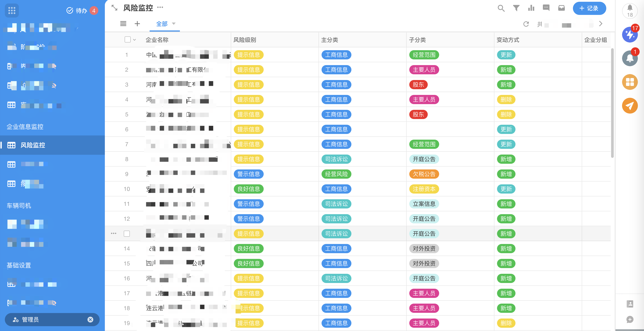The height and width of the screenshot is (331, 644).
Task: Go to next page with right chevron
Action: coord(601,24)
